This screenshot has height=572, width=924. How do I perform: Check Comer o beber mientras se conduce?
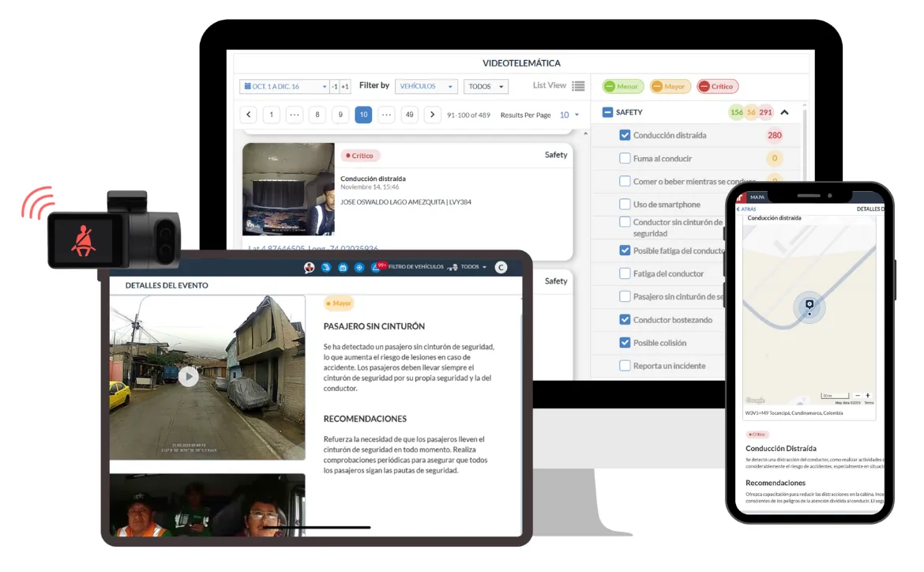[625, 181]
